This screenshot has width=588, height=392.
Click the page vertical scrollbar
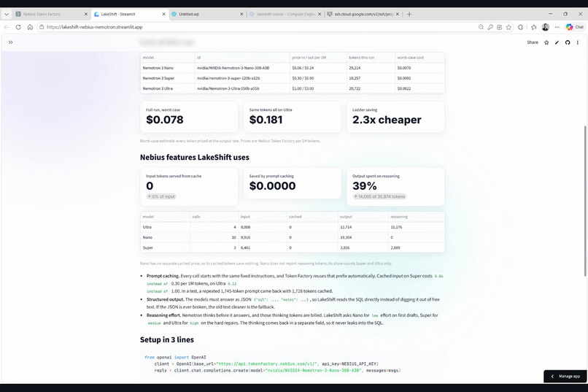coord(585,201)
